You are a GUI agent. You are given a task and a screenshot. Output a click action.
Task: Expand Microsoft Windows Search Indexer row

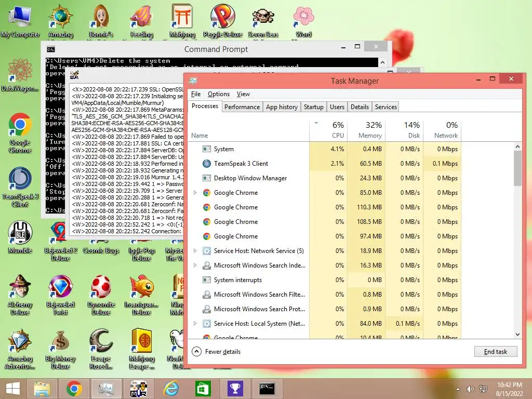tap(195, 265)
